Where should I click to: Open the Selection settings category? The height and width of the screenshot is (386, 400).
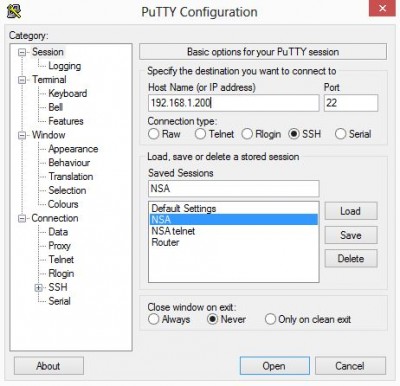point(67,190)
